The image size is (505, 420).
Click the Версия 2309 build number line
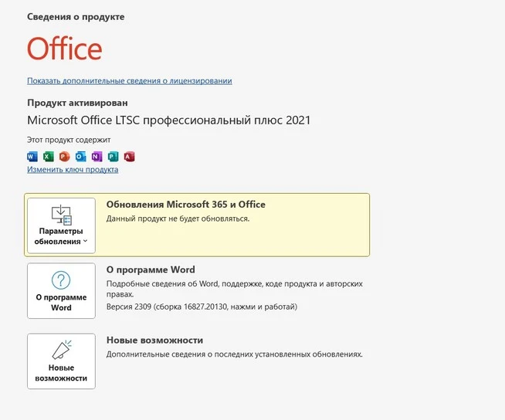click(202, 307)
